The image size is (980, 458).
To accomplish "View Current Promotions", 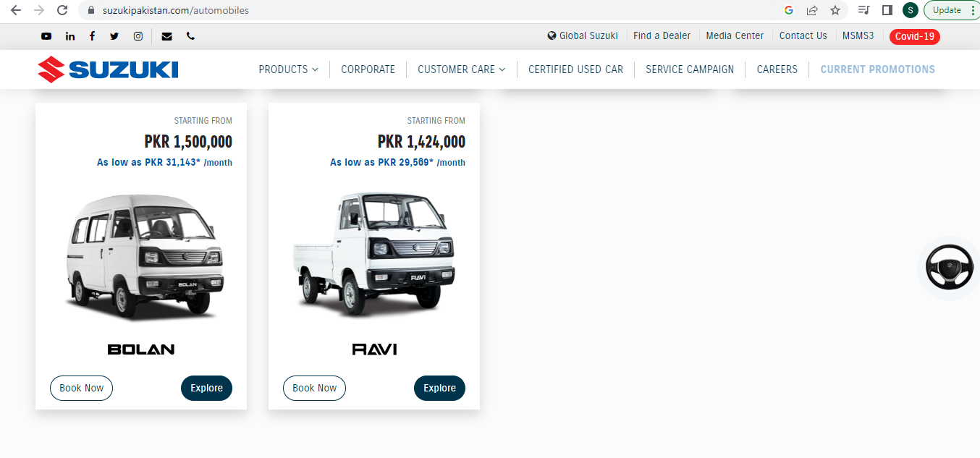I will 877,69.
